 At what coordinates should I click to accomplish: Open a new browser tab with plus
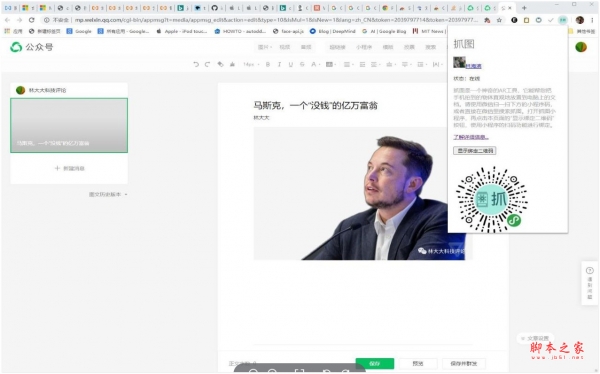tap(524, 8)
